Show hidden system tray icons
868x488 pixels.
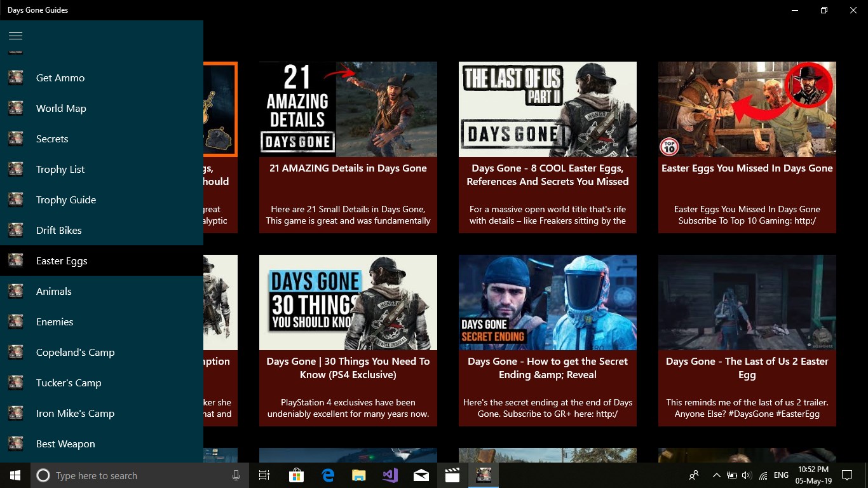(x=717, y=475)
